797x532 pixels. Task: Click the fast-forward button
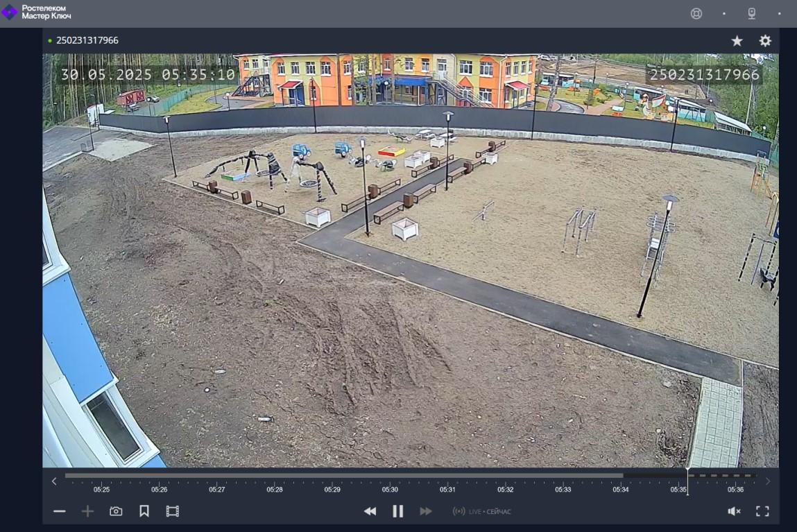point(426,511)
